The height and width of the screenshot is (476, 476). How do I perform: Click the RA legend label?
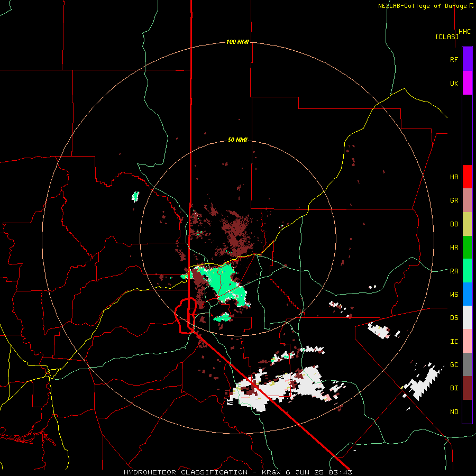coord(454,271)
